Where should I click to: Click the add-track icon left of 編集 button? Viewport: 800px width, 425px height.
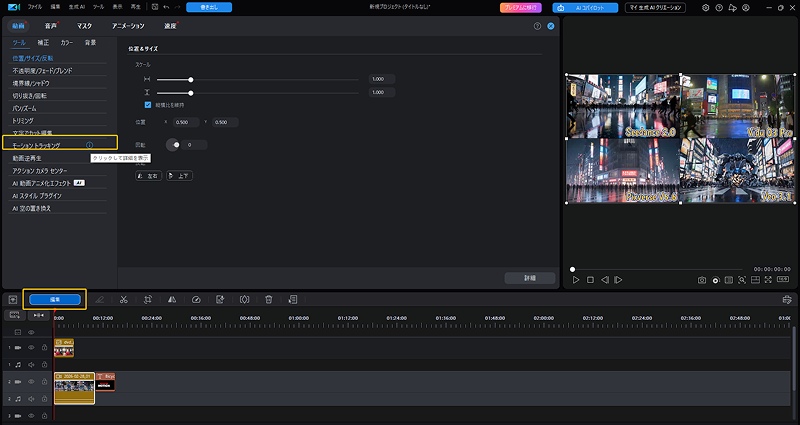(13, 299)
